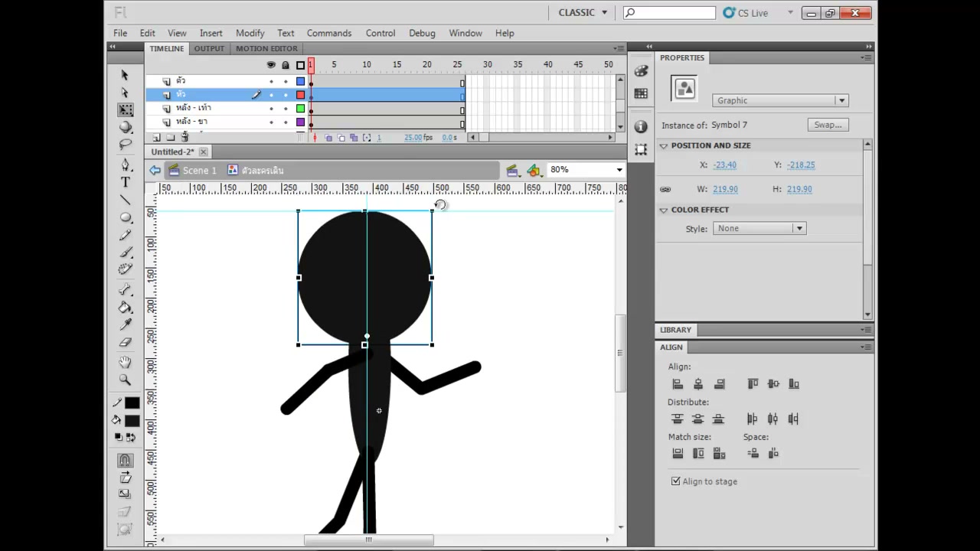Viewport: 980px width, 551px height.
Task: Pick the Eraser tool
Action: tap(126, 342)
